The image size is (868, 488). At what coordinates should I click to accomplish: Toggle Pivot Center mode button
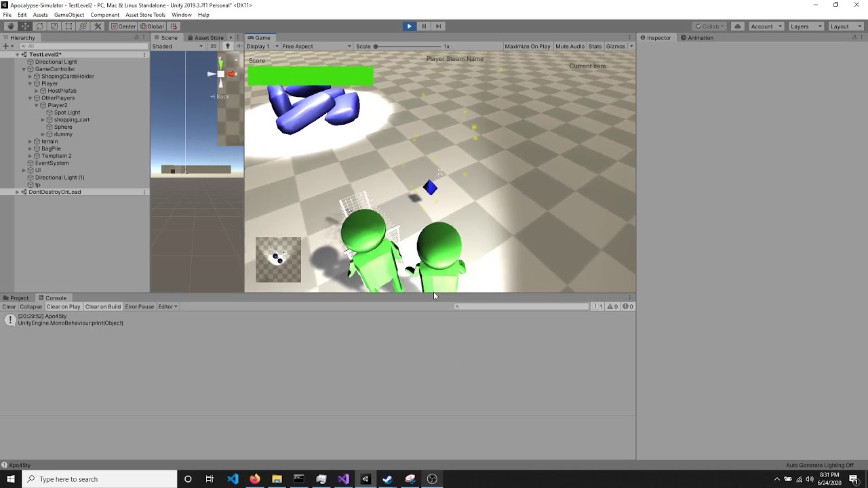[123, 26]
